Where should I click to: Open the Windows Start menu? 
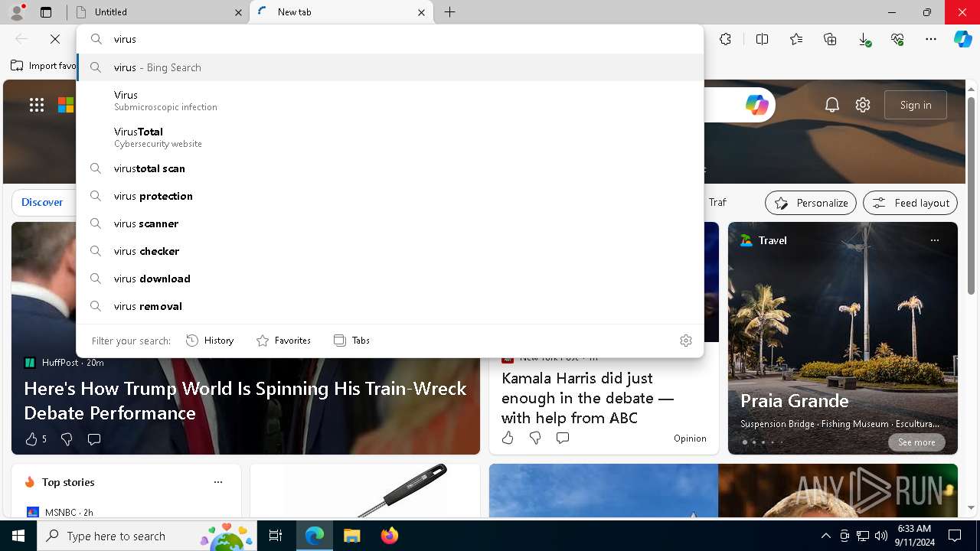[18, 536]
